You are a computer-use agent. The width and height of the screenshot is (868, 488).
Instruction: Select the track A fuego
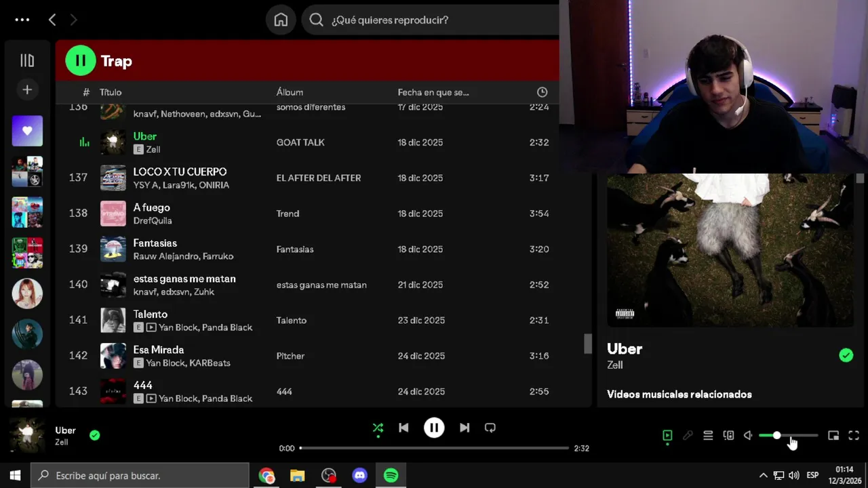(152, 207)
